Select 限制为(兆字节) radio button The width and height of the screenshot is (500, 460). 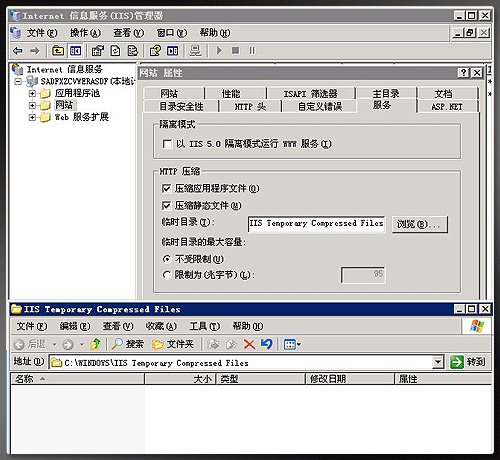pos(167,275)
